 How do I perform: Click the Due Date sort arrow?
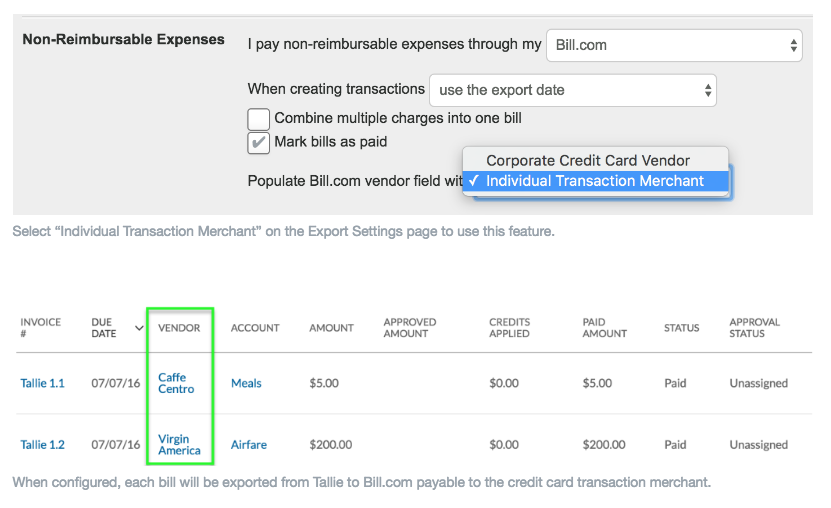click(139, 328)
